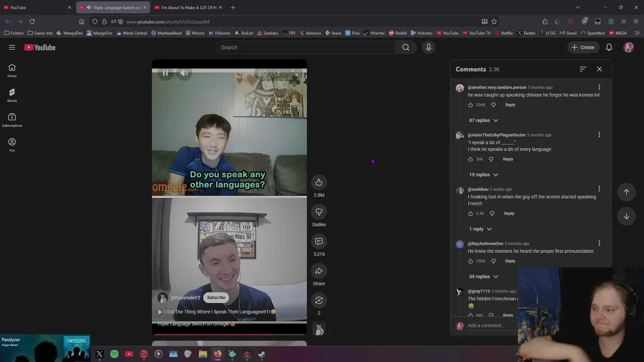Pause the Shorts video

tap(165, 73)
